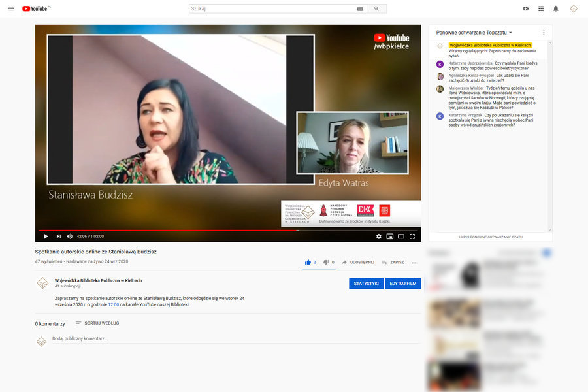Open the notifications bell
Viewport: 588px width, 392px height.
pos(556,8)
